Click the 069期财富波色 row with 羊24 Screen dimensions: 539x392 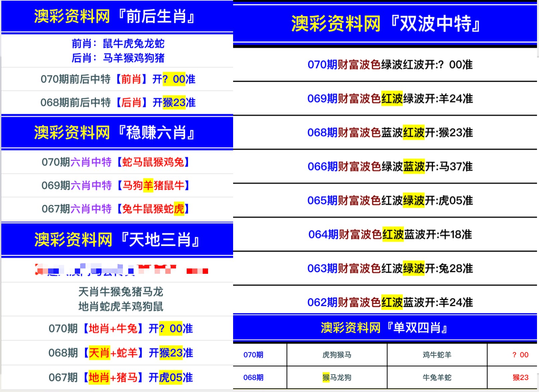coord(390,99)
